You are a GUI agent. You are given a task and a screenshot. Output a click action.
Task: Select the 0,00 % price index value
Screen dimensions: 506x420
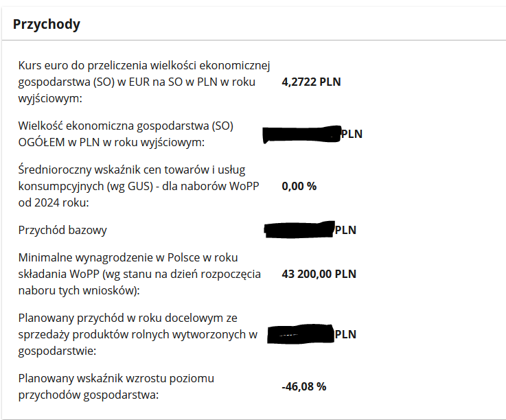tap(299, 186)
